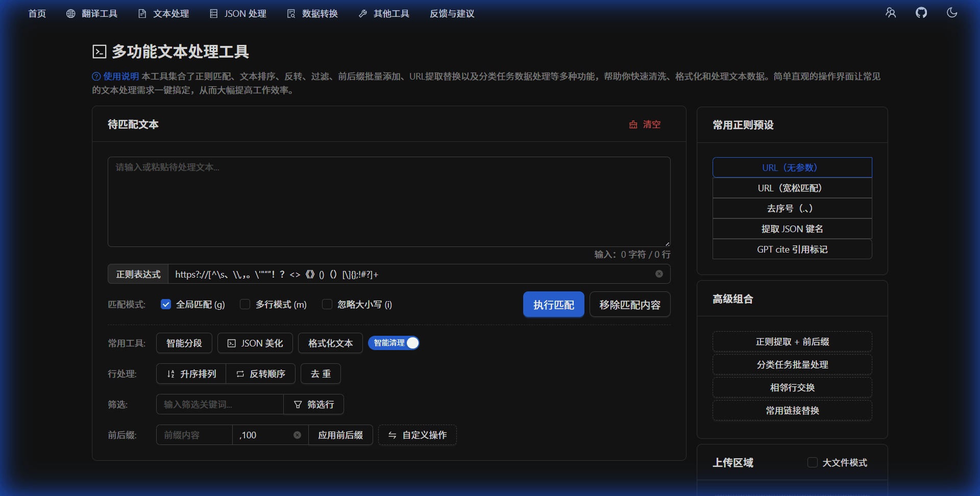Click the user account icon top right
Screen dimensions: 980x496
pyautogui.click(x=891, y=12)
